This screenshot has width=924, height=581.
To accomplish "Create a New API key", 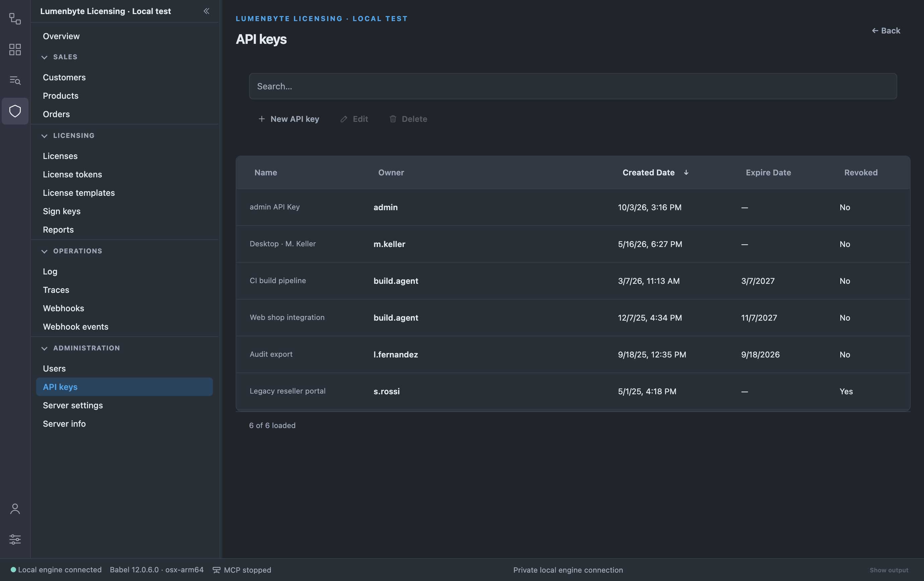I will click(x=289, y=119).
